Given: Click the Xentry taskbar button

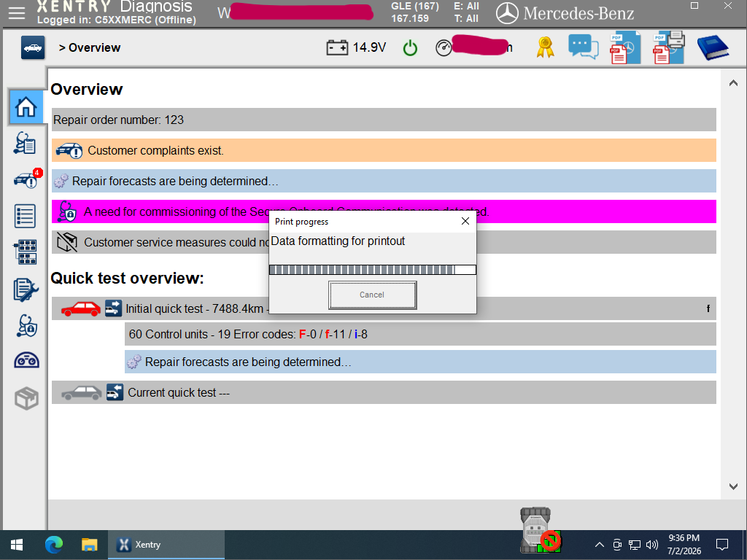Looking at the screenshot, I should point(166,545).
